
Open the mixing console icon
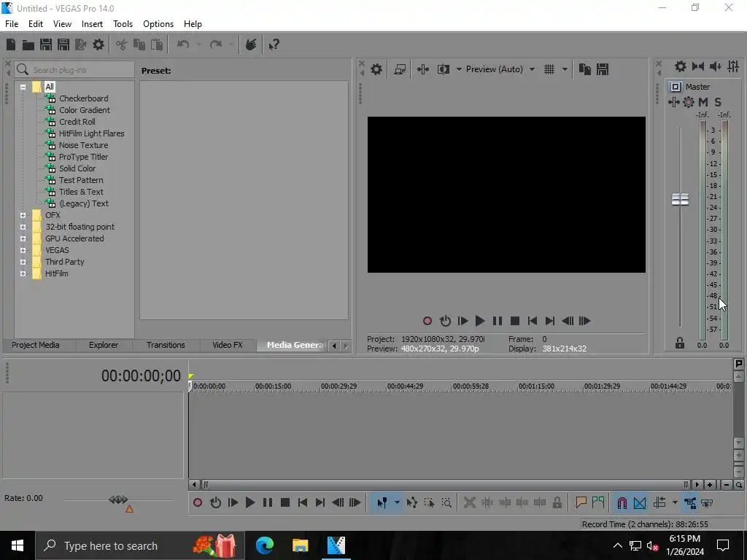[x=733, y=66]
